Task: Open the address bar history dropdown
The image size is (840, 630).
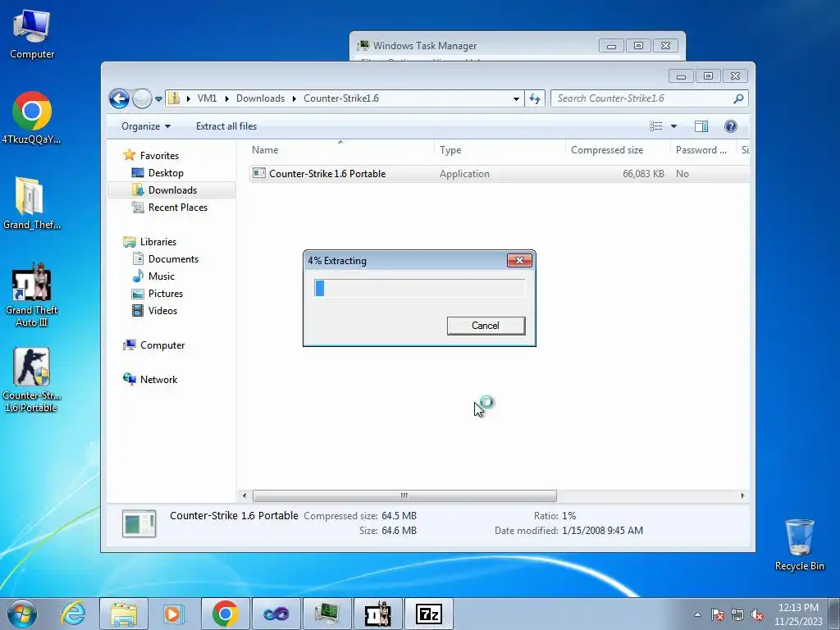Action: [x=516, y=98]
